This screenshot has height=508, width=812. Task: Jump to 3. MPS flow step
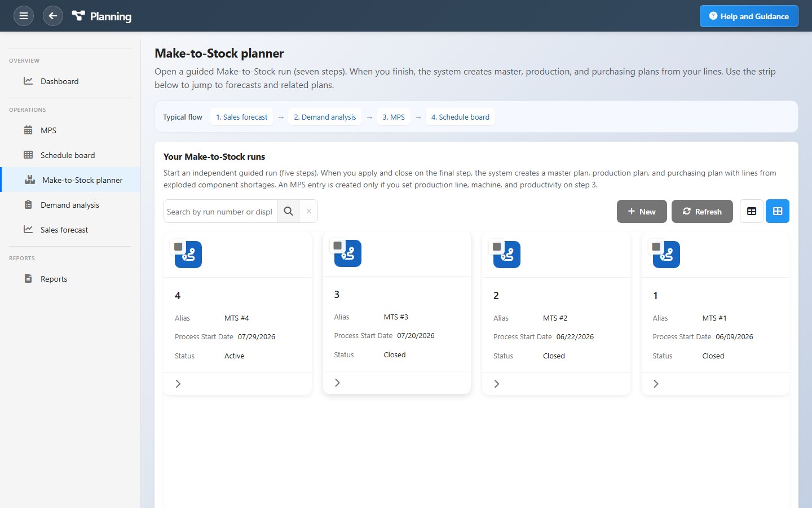point(394,117)
